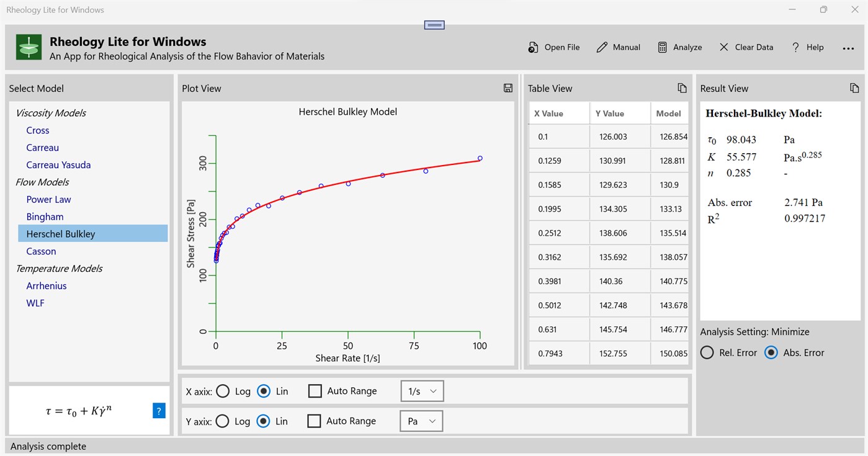Open the blue question mark next to the equation
The height and width of the screenshot is (456, 868).
coord(159,411)
